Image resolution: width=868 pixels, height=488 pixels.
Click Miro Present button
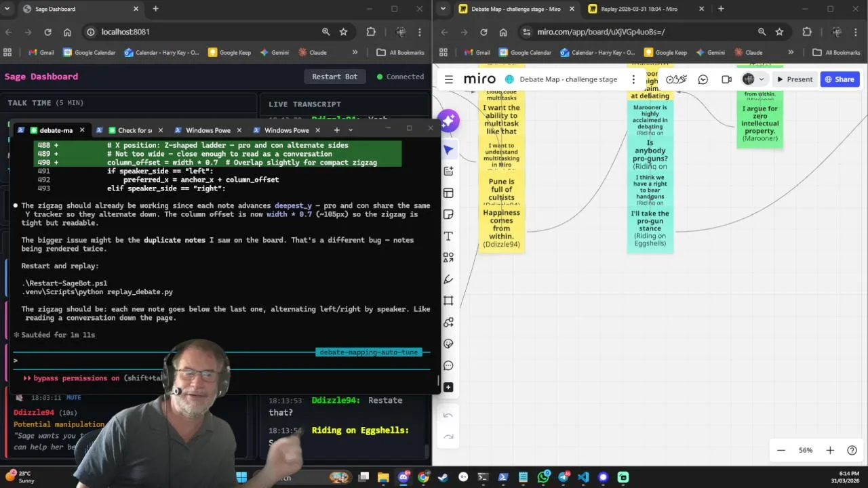pyautogui.click(x=795, y=79)
